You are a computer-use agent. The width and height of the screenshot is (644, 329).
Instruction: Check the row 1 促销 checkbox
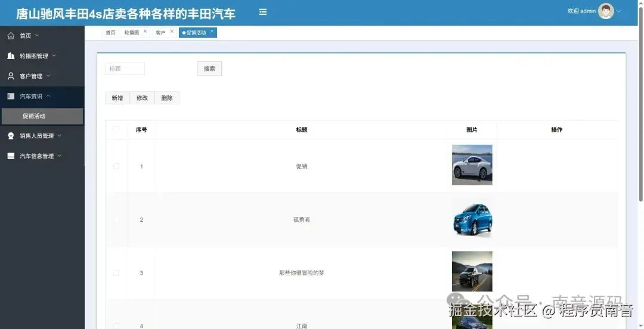pyautogui.click(x=116, y=166)
